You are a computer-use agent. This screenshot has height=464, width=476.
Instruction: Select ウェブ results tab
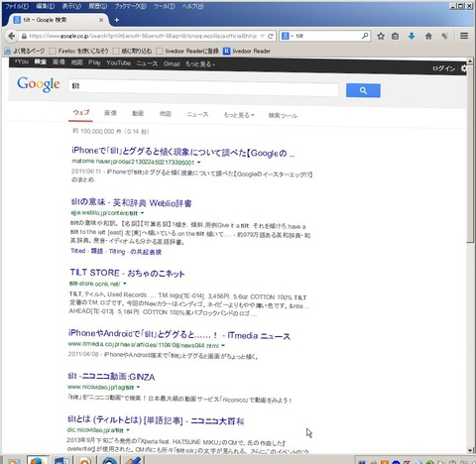click(x=81, y=113)
